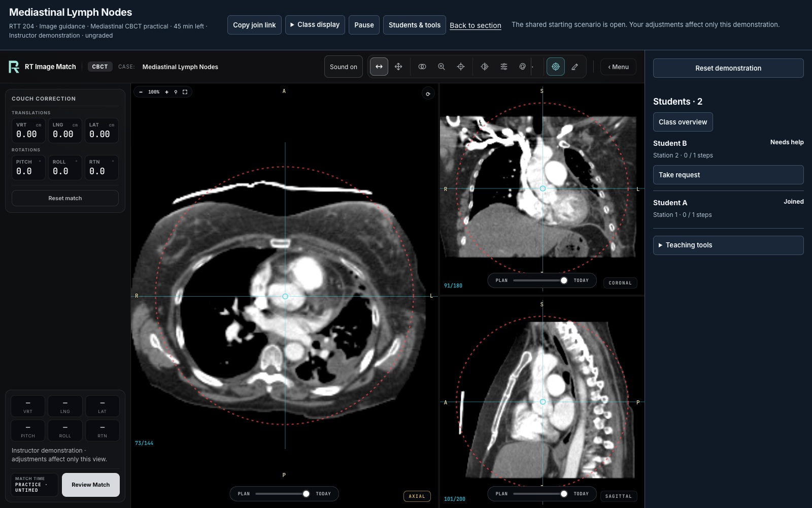Toggle the Sound on button
The image size is (812, 508).
coord(344,67)
